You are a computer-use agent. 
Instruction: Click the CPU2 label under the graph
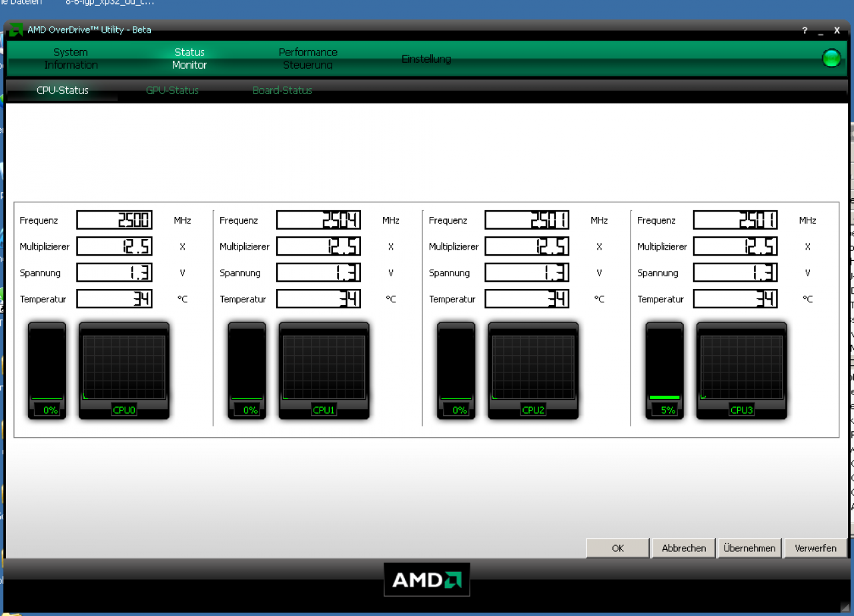[533, 410]
